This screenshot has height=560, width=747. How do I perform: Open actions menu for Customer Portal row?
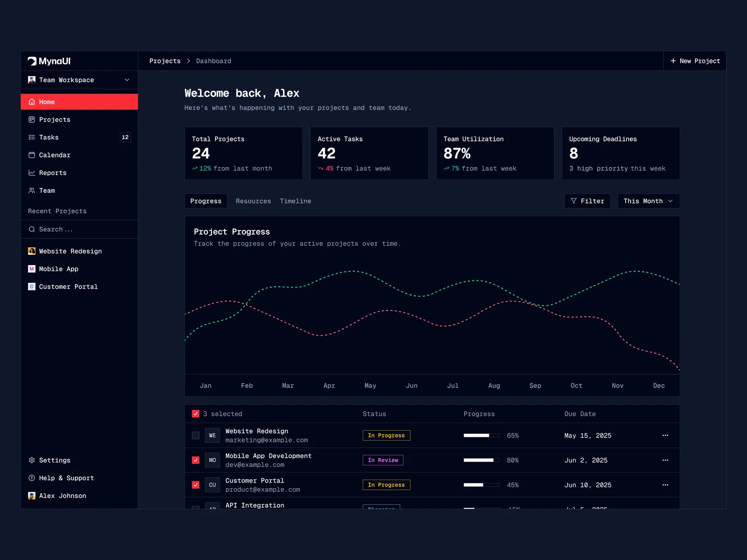[x=665, y=485]
